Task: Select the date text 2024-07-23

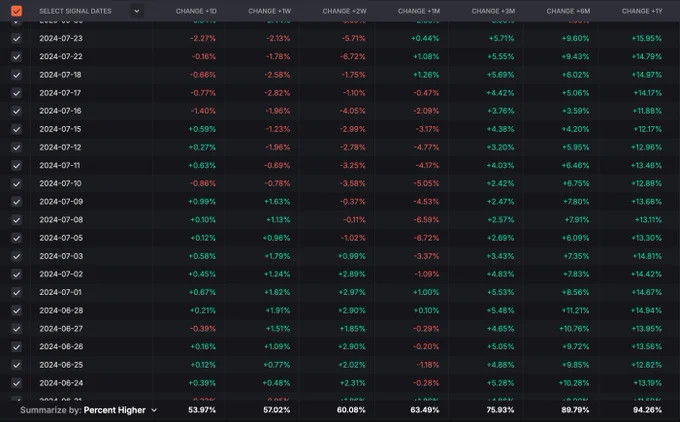Action: click(x=61, y=39)
